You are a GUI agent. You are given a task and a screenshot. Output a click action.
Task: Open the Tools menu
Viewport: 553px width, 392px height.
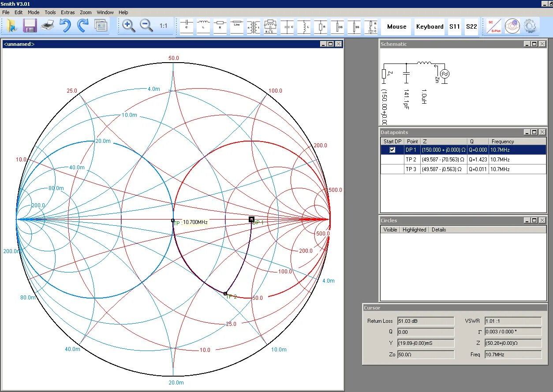click(50, 12)
